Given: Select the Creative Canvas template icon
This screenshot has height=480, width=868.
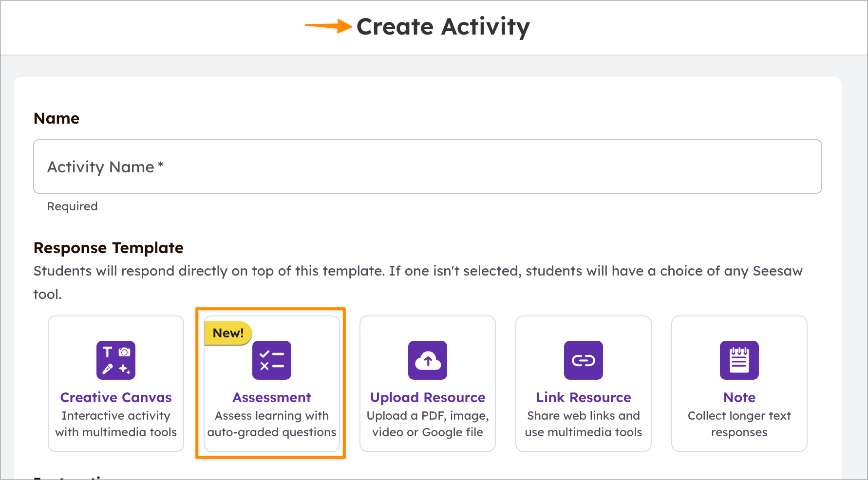Looking at the screenshot, I should coord(115,360).
